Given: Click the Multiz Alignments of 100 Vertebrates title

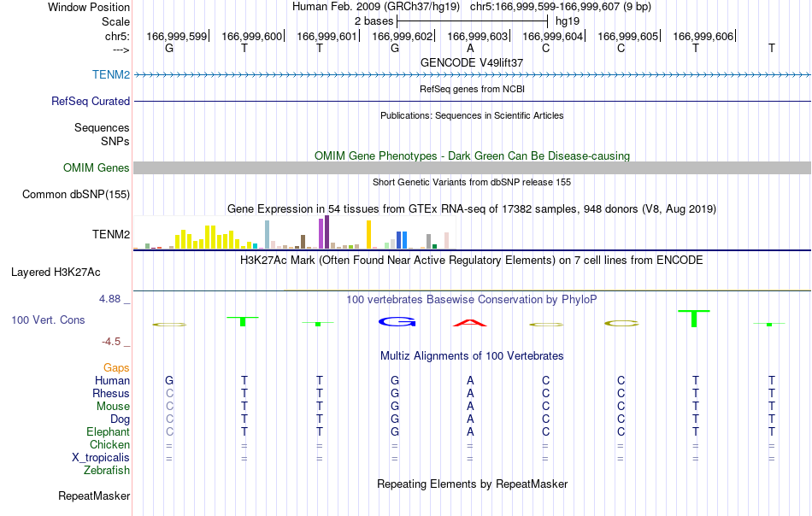Looking at the screenshot, I should 472,356.
